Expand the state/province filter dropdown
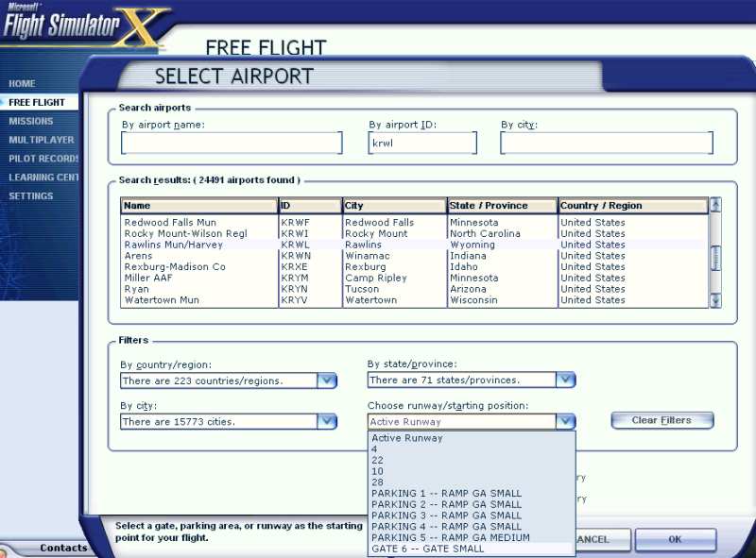The height and width of the screenshot is (558, 756). click(x=565, y=380)
